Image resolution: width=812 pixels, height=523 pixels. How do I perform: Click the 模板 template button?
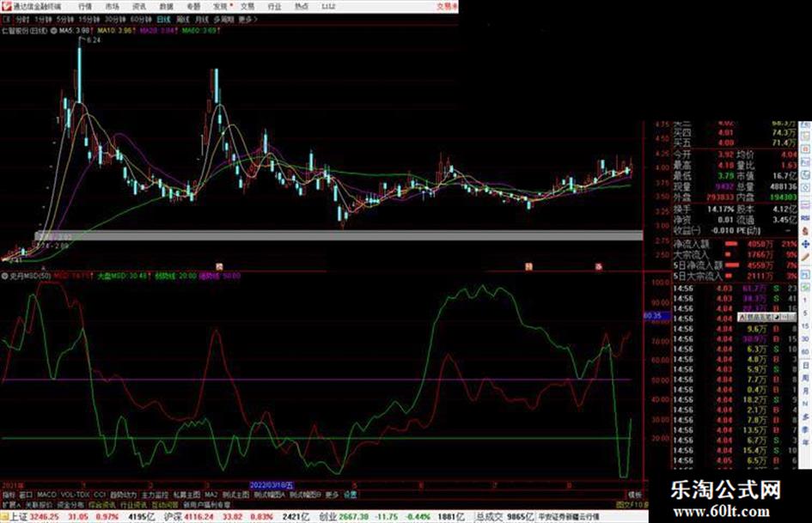(x=634, y=495)
